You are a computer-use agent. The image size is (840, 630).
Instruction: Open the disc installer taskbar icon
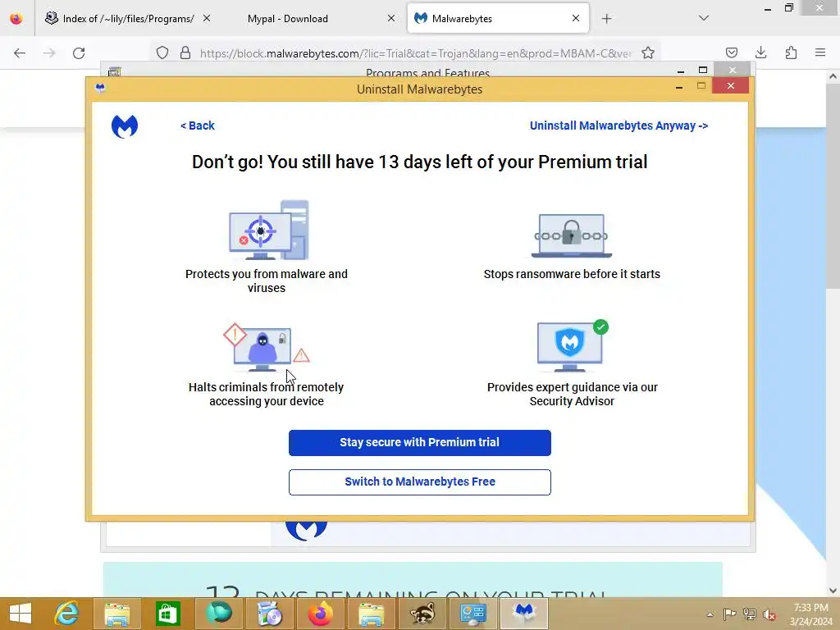(270, 614)
